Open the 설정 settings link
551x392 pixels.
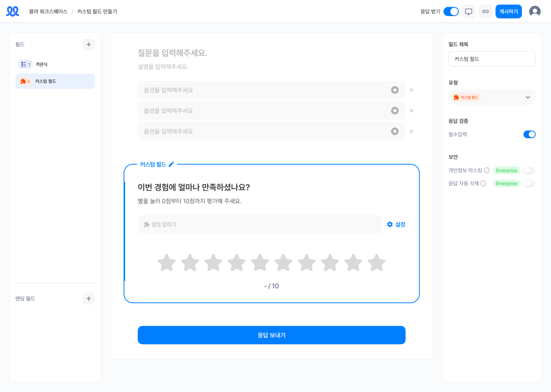click(396, 224)
